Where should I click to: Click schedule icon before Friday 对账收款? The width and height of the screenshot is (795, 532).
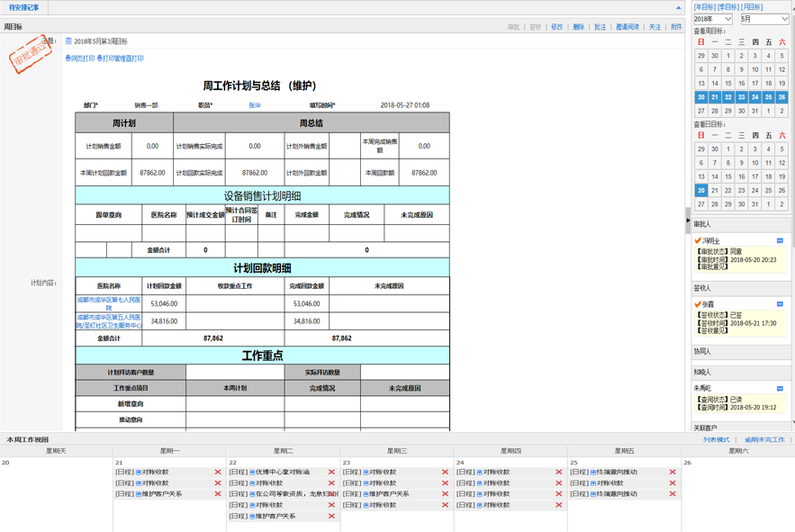pyautogui.click(x=593, y=483)
